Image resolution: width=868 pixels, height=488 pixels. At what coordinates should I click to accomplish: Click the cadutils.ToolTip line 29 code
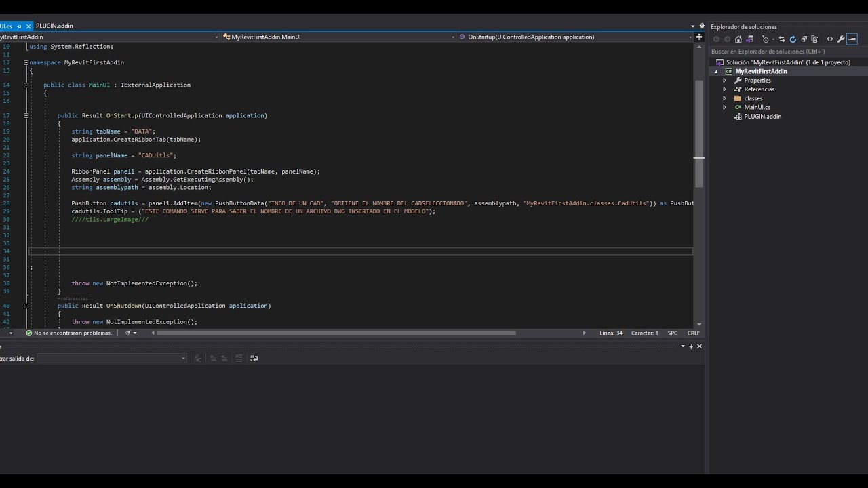[253, 211]
